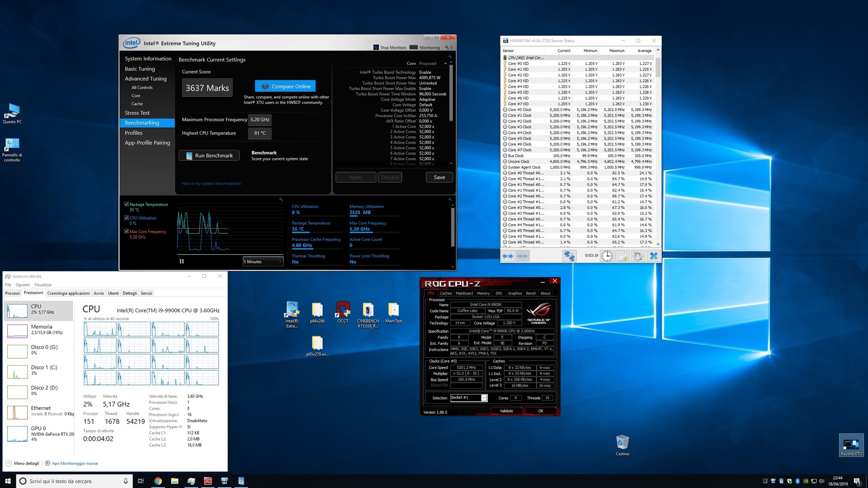868x488 pixels.
Task: Open Pannello di controllo desktop icon
Action: click(12, 150)
